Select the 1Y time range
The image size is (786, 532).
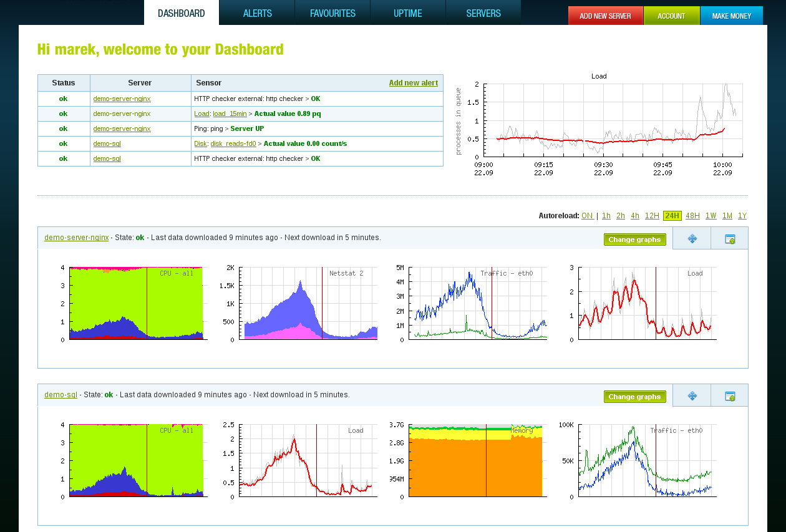coord(742,216)
